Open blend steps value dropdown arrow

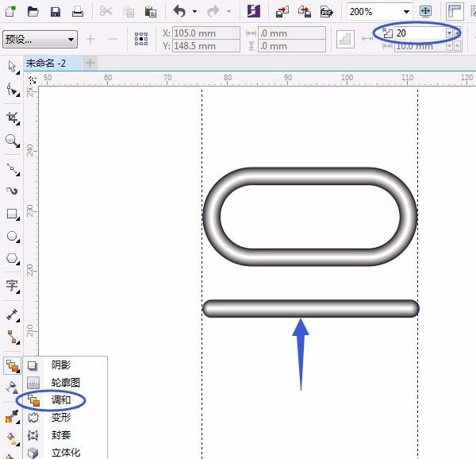click(449, 33)
